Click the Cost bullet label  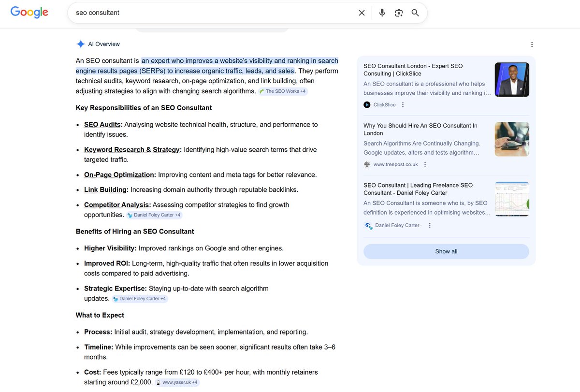click(92, 372)
